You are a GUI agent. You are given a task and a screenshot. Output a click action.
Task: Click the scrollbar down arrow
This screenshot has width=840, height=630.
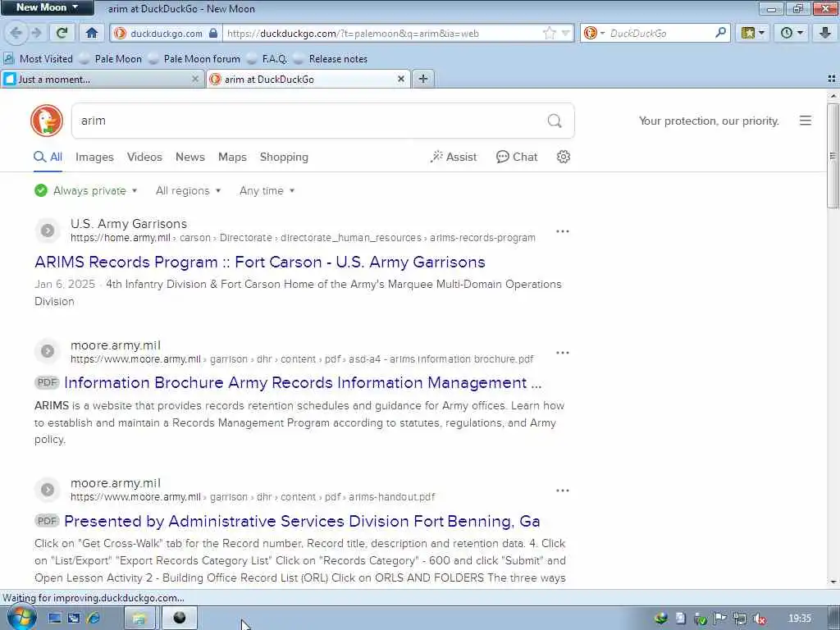point(833,582)
